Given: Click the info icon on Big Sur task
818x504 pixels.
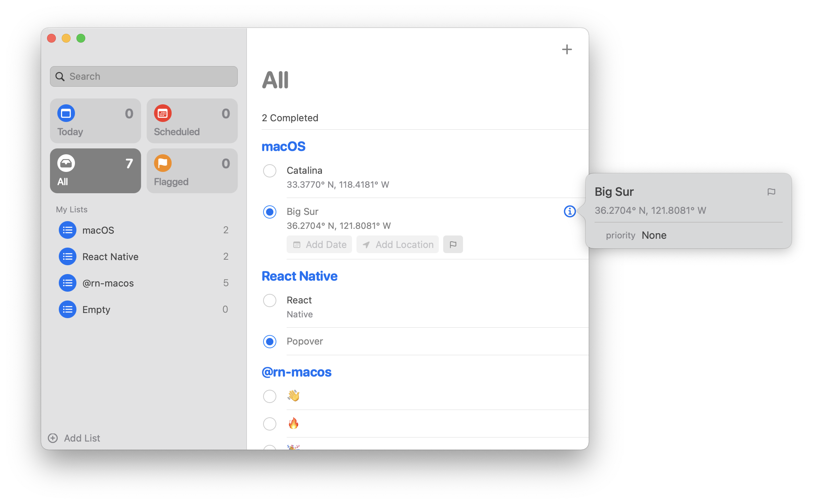Looking at the screenshot, I should point(570,212).
